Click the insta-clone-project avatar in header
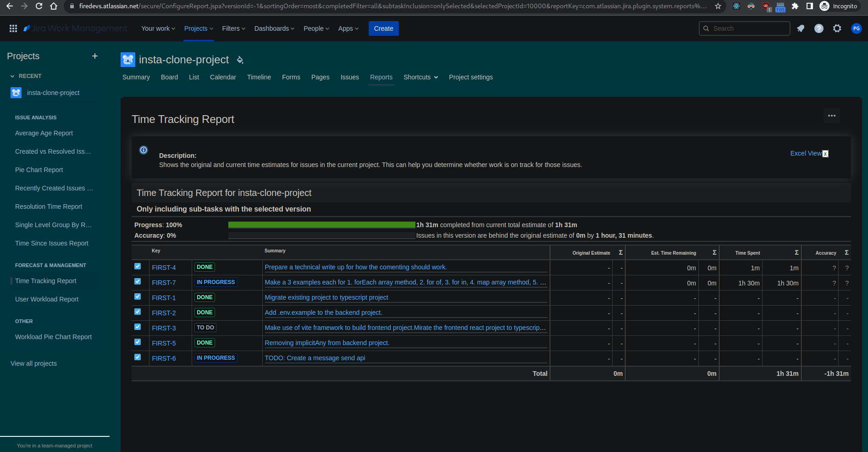The height and width of the screenshot is (452, 868). [128, 60]
